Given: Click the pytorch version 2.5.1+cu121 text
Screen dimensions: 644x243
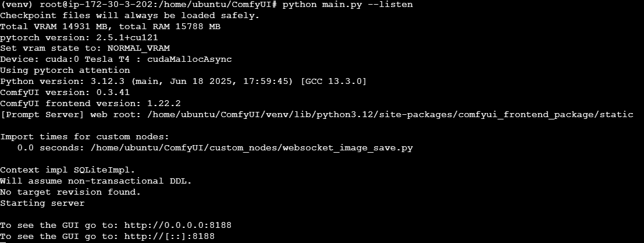Looking at the screenshot, I should pyautogui.click(x=79, y=37).
